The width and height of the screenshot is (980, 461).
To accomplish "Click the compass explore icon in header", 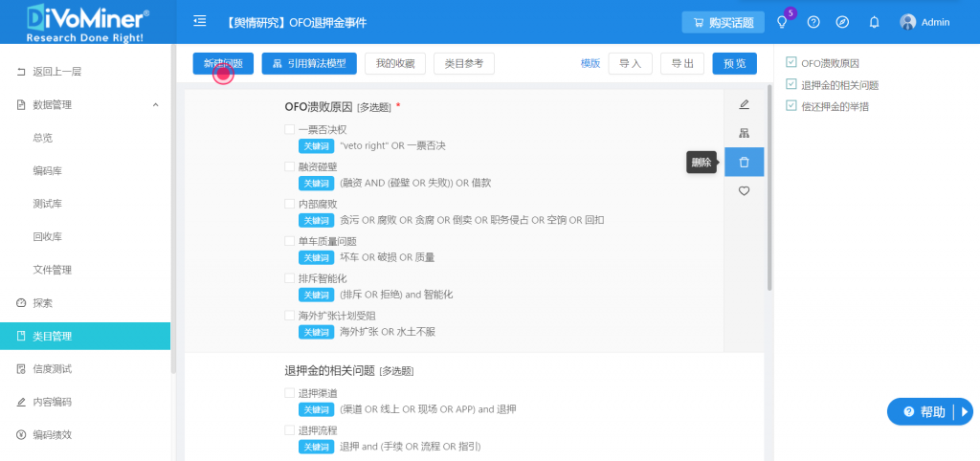I will [x=842, y=23].
